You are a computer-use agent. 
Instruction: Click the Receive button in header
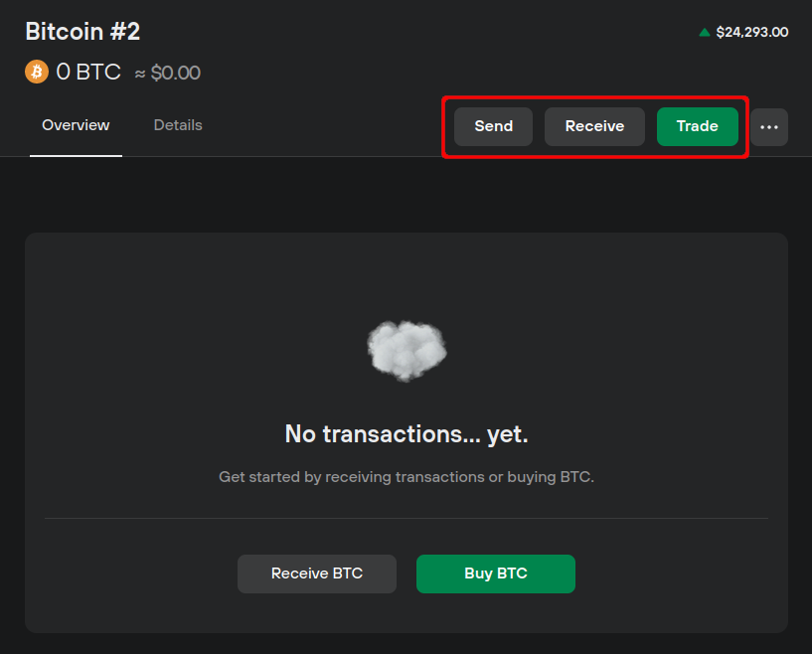click(x=594, y=126)
